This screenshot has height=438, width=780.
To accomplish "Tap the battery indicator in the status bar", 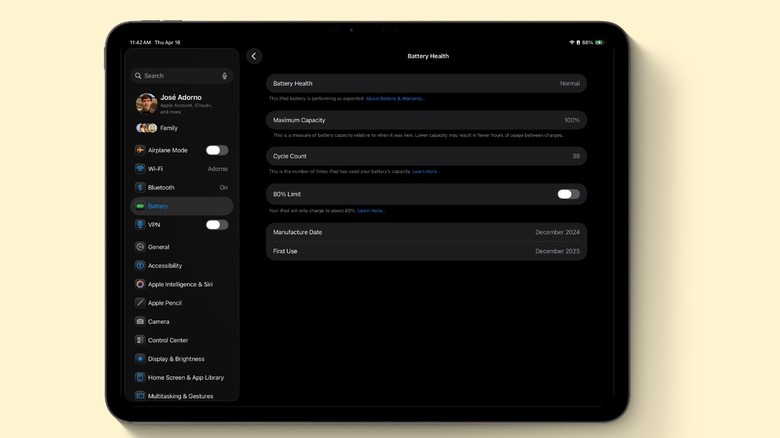I will point(599,42).
